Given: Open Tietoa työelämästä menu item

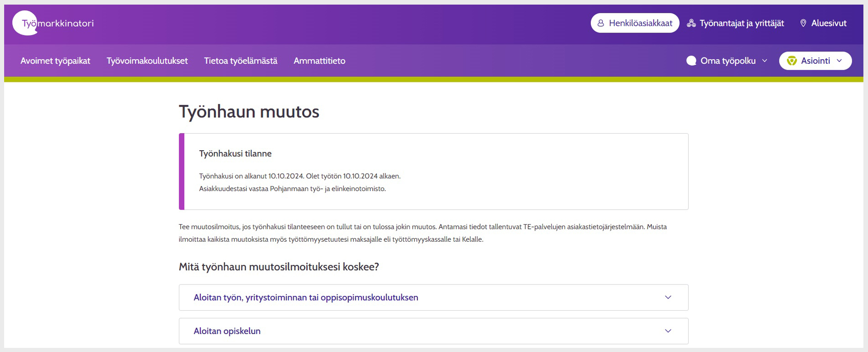Looking at the screenshot, I should click(x=240, y=61).
